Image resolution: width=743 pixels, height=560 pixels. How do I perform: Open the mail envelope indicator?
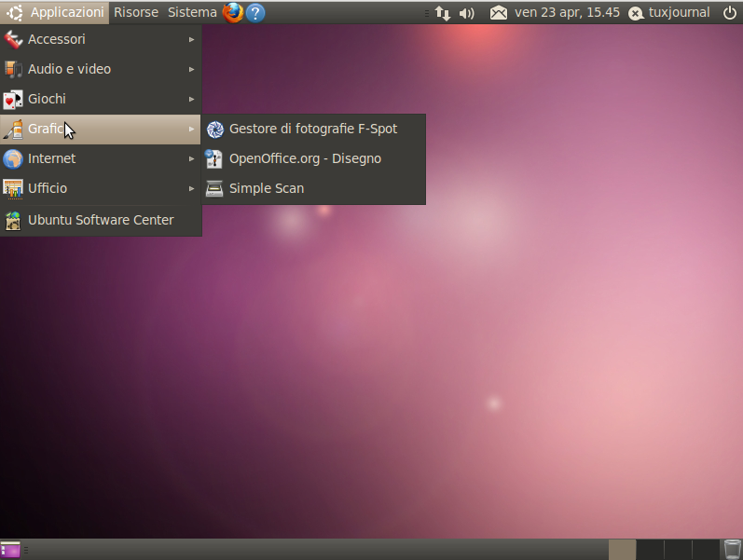[499, 13]
